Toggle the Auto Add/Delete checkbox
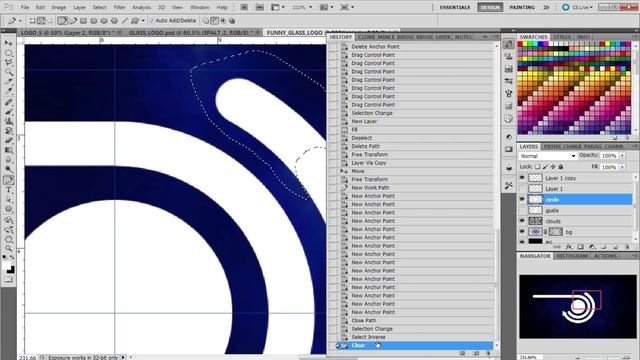This screenshot has width=640, height=360. pos(151,20)
